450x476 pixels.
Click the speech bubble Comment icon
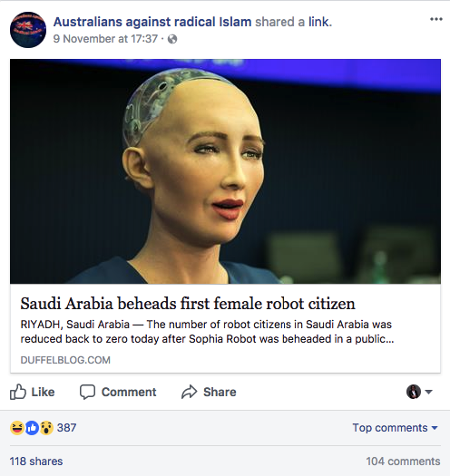(x=87, y=392)
